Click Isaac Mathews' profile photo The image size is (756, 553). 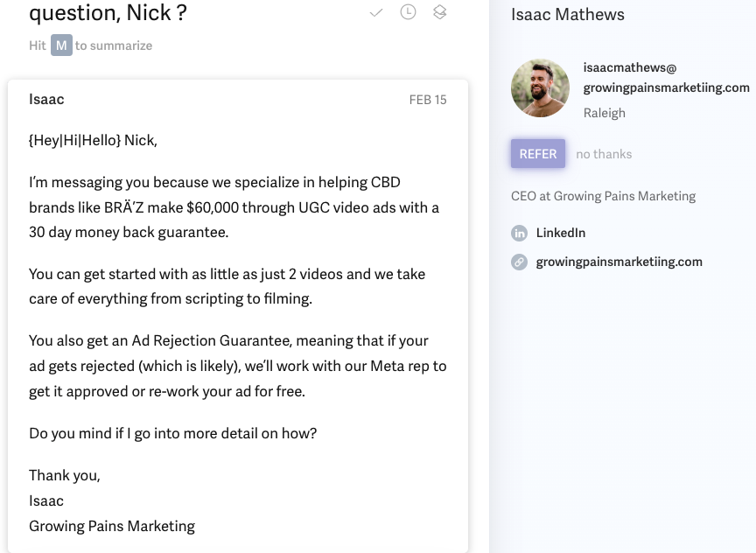(x=540, y=87)
